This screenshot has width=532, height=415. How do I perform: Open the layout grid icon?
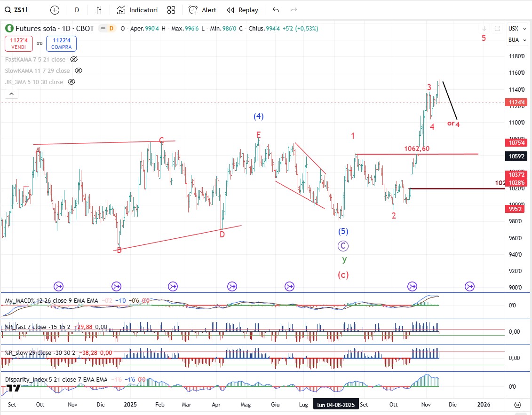tap(171, 10)
